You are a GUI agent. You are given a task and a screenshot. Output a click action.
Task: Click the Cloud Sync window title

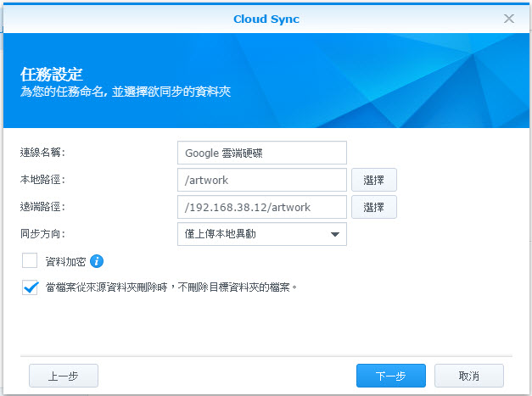coord(266,19)
